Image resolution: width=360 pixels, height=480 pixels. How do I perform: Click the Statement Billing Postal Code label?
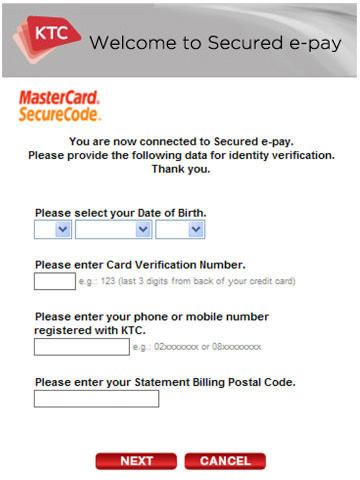[x=165, y=382]
